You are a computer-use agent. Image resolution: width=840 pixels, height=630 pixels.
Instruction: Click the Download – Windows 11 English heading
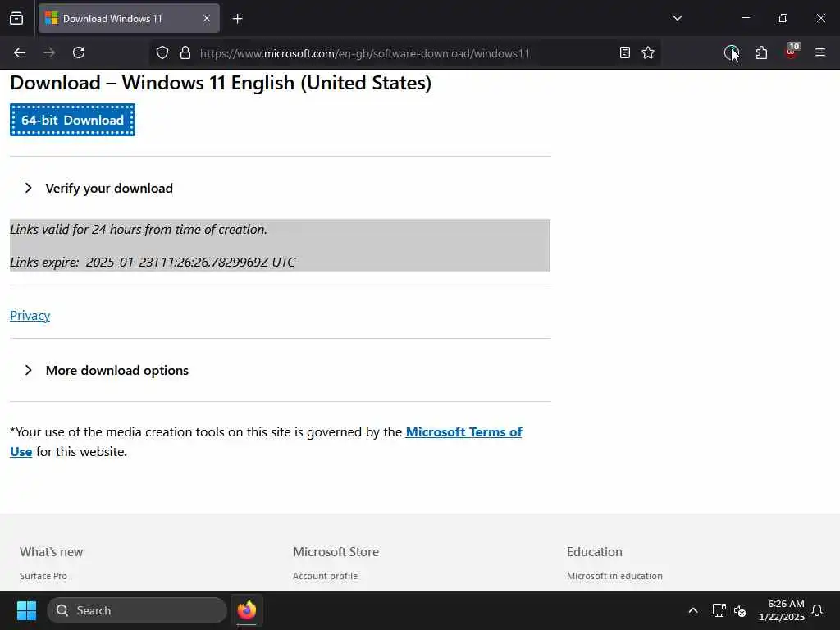[x=221, y=83]
